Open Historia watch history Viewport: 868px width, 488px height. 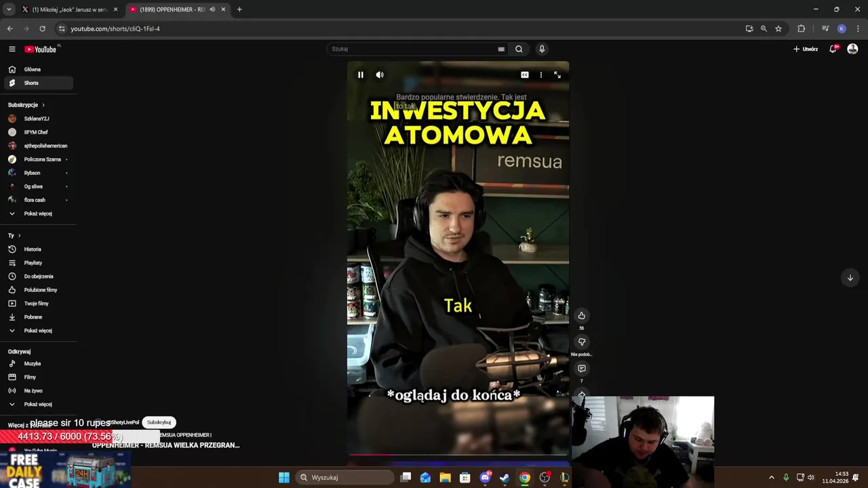pos(38,249)
